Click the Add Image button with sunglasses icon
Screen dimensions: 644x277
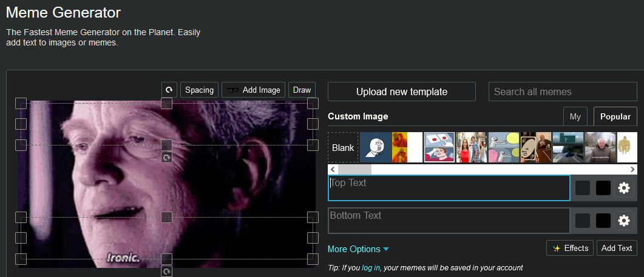253,90
